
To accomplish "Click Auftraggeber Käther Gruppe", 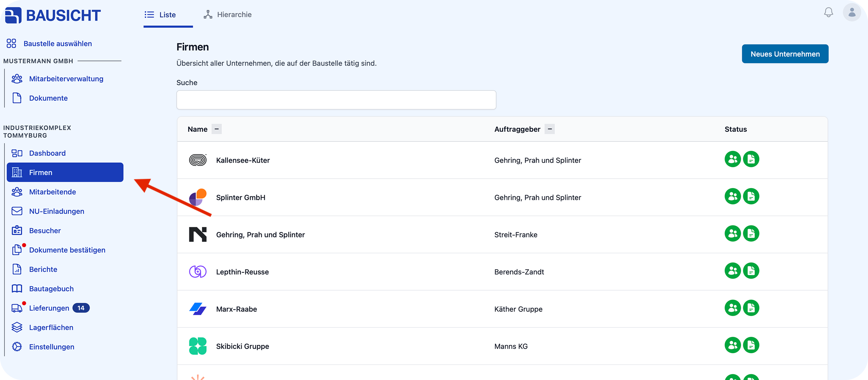I will (518, 309).
